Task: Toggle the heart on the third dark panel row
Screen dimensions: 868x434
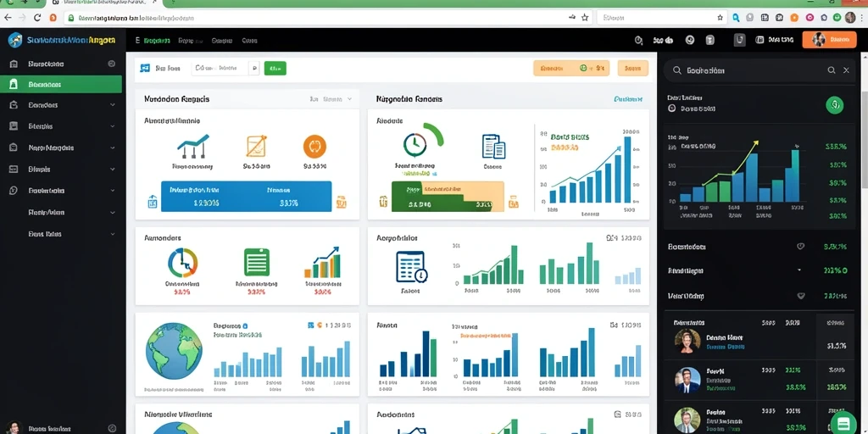Action: (x=800, y=296)
